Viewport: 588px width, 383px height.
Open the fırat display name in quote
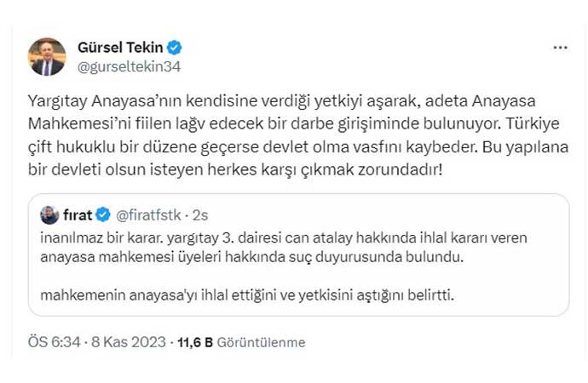(x=78, y=214)
